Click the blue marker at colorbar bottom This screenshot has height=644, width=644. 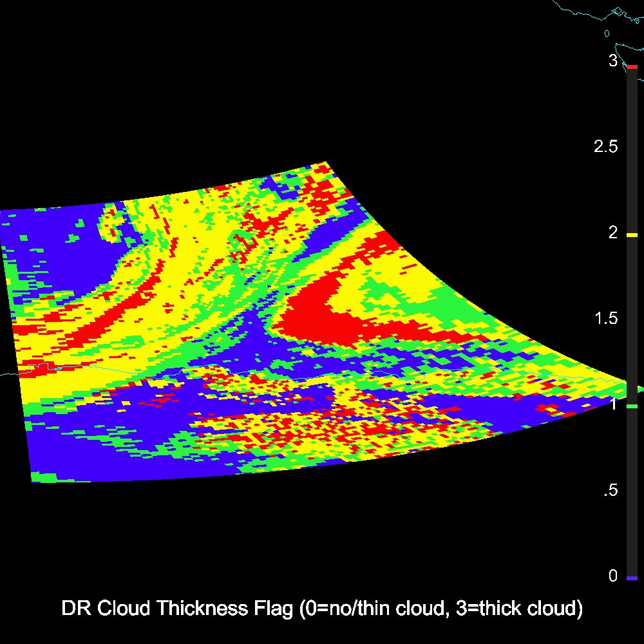pyautogui.click(x=632, y=578)
